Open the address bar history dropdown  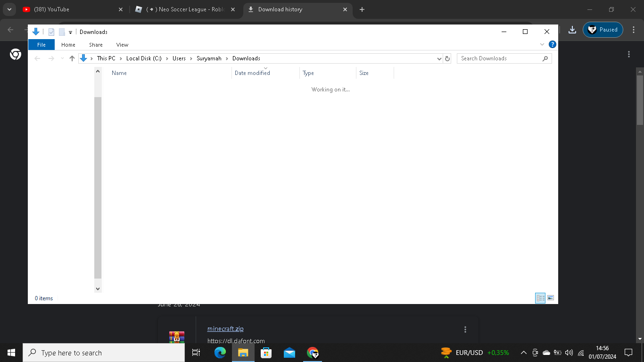tap(439, 58)
